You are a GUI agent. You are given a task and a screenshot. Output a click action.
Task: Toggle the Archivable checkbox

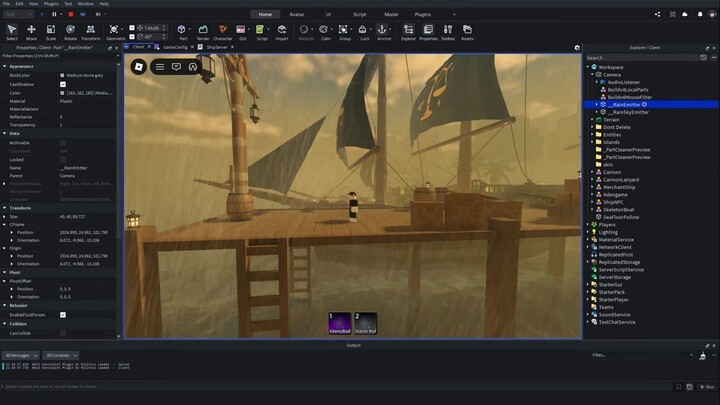[63, 143]
